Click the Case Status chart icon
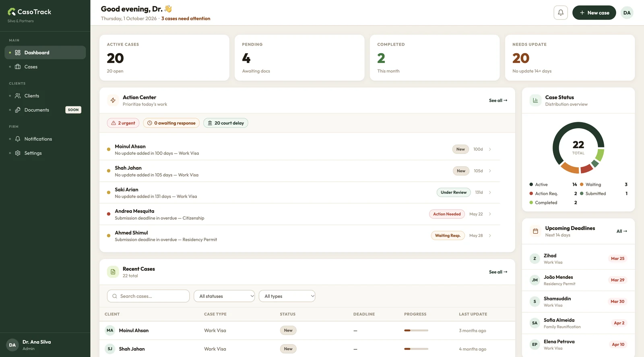Viewport: 644px width, 357px height. pyautogui.click(x=535, y=100)
